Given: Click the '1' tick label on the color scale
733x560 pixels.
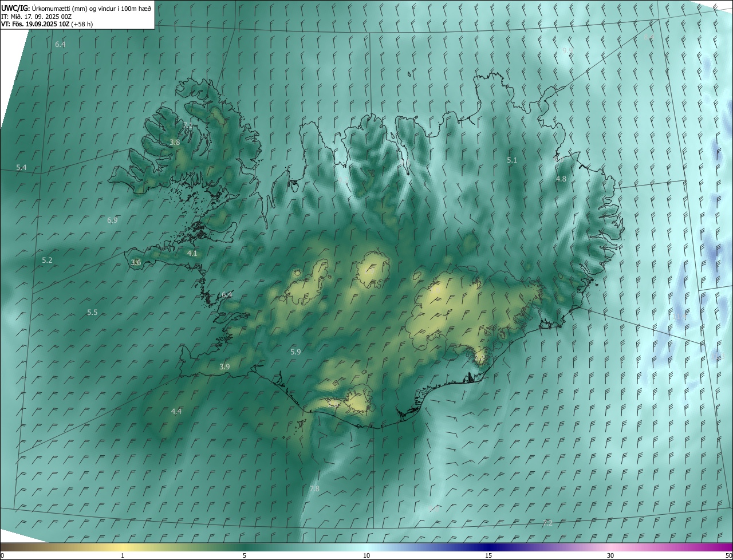Looking at the screenshot, I should 123,556.
